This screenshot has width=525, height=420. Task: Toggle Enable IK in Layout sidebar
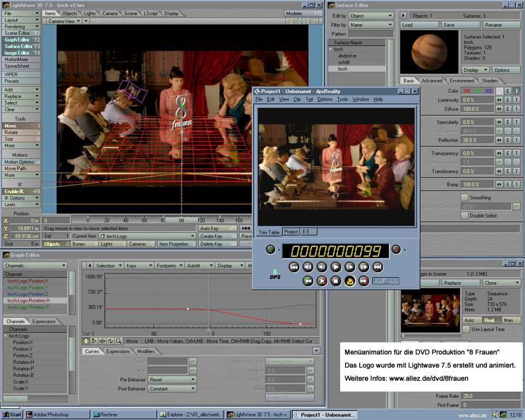coord(21,191)
